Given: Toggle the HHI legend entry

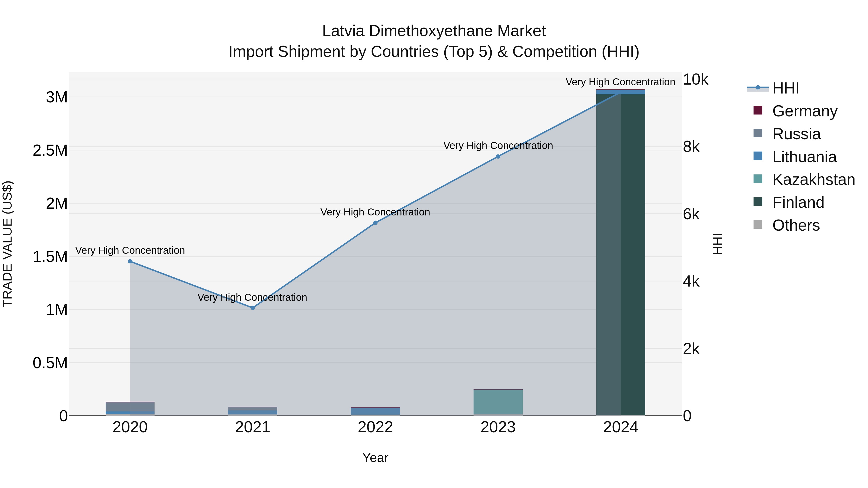Looking at the screenshot, I should (773, 88).
